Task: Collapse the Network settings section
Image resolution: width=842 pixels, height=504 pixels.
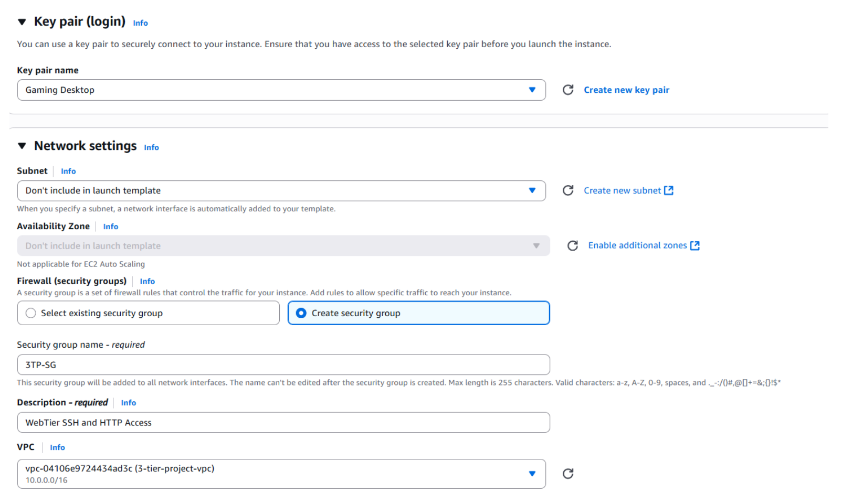Action: 22,146
